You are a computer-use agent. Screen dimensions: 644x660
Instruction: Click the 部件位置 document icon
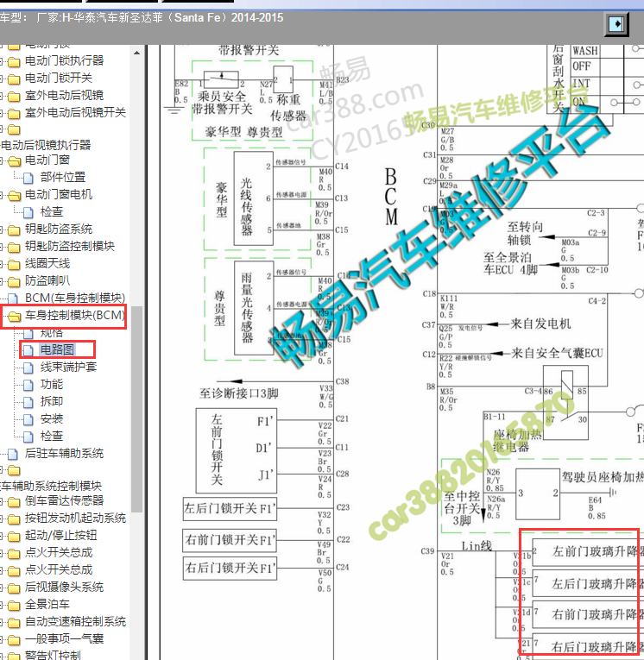pyautogui.click(x=28, y=178)
